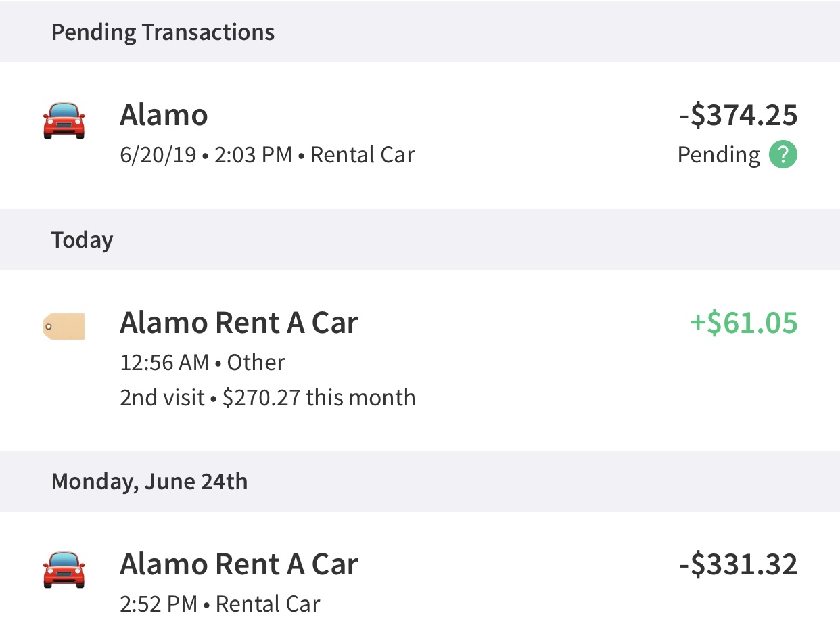This screenshot has width=840, height=634.
Task: Select the -$331.32 transaction amount
Action: tap(739, 564)
